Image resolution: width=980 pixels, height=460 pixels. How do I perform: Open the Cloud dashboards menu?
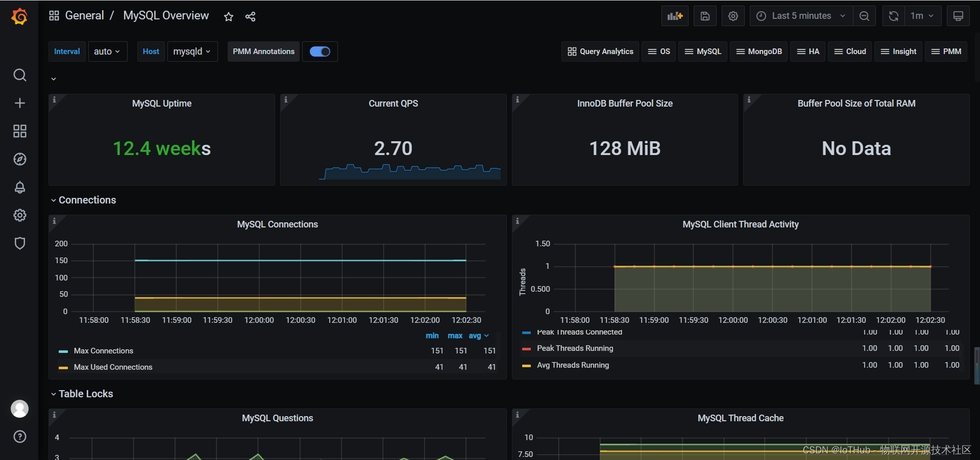click(x=850, y=52)
